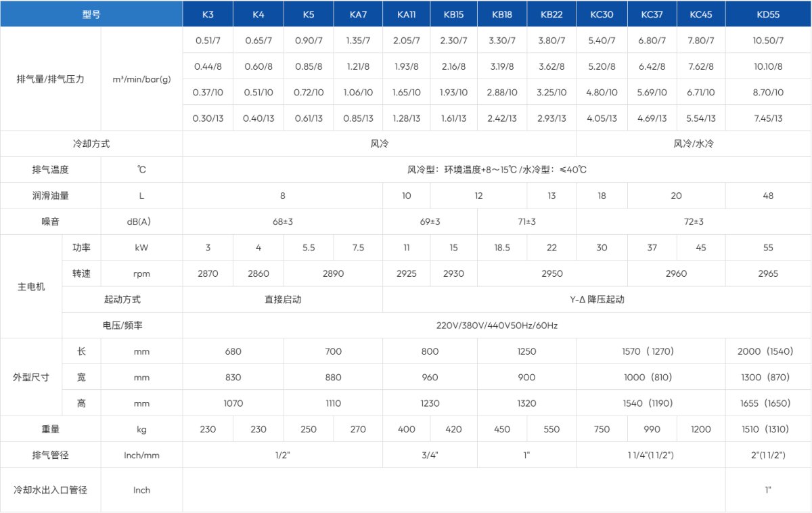Select the KC30 model column header
This screenshot has width=812, height=513.
click(601, 14)
